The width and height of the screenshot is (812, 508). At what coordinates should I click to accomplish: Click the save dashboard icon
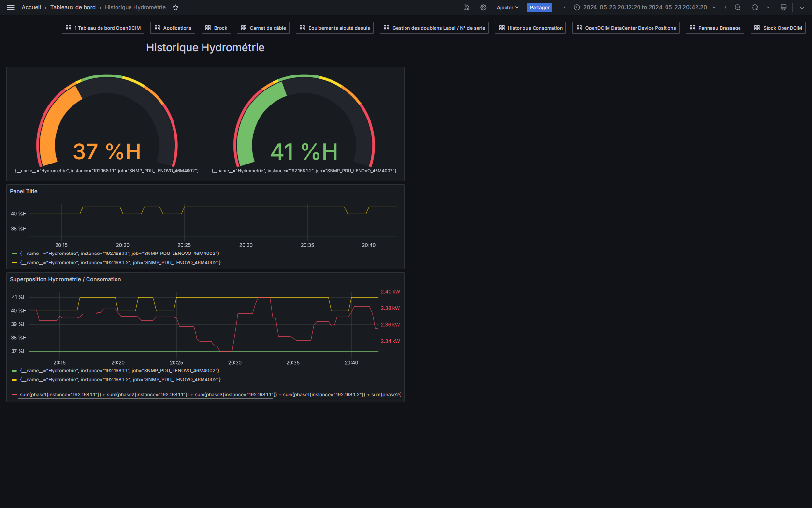coord(466,7)
